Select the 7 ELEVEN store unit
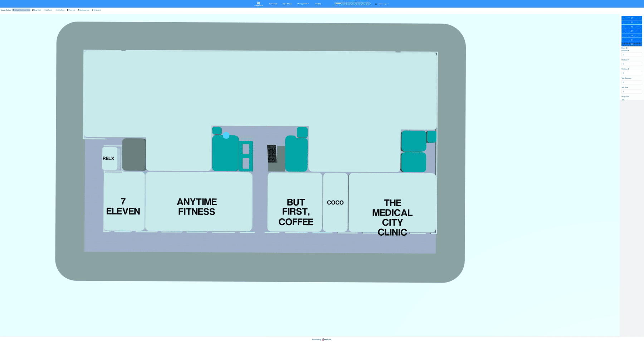 (124, 201)
